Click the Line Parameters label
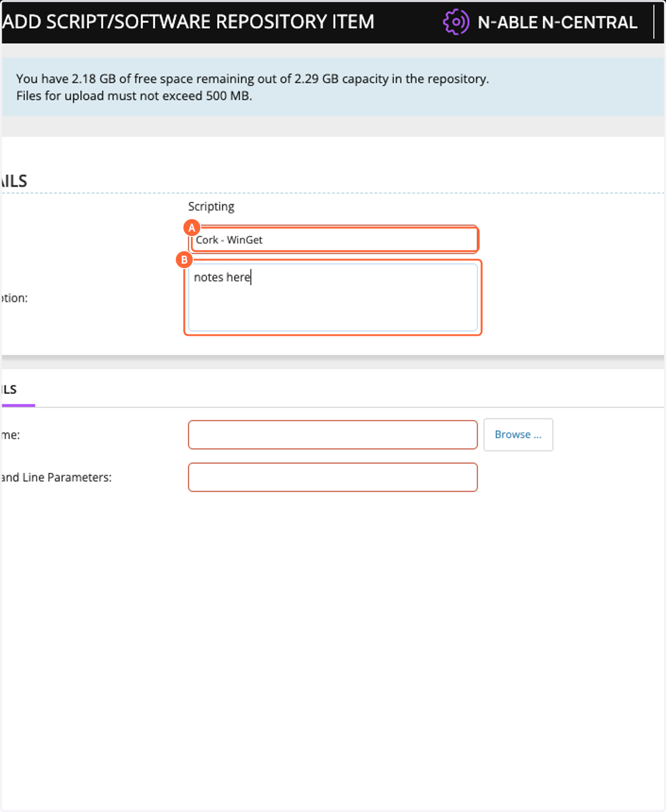666x812 pixels. click(x=56, y=477)
